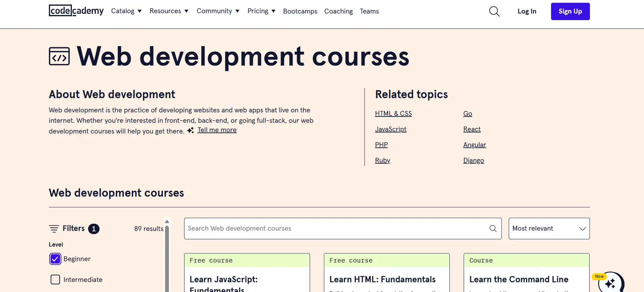Open the Go related topic
Image resolution: width=644 pixels, height=292 pixels.
point(467,114)
